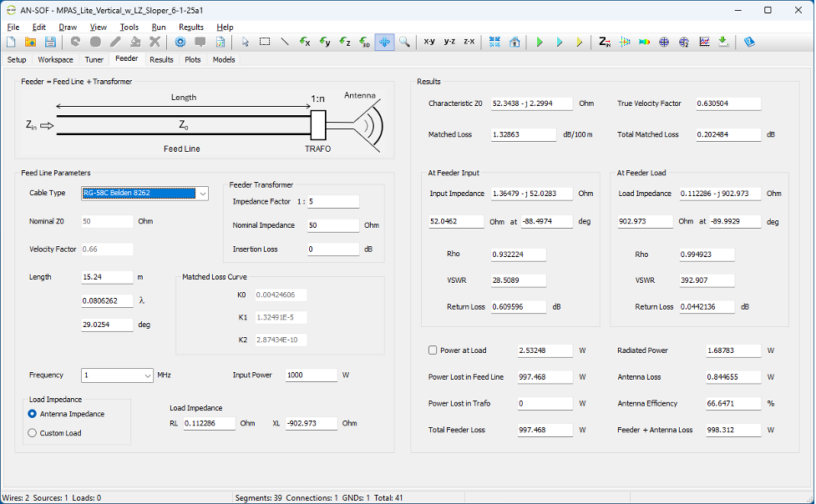Click the grayed Delete X toolbar icon

tap(155, 42)
